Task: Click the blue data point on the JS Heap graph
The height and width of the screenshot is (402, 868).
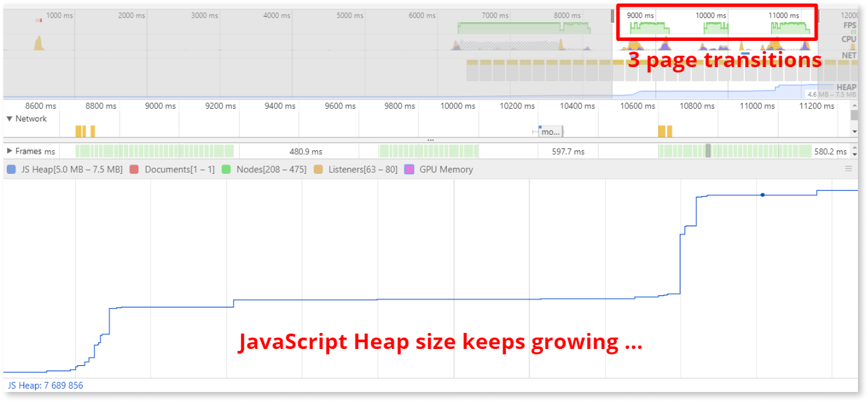Action: tap(763, 195)
